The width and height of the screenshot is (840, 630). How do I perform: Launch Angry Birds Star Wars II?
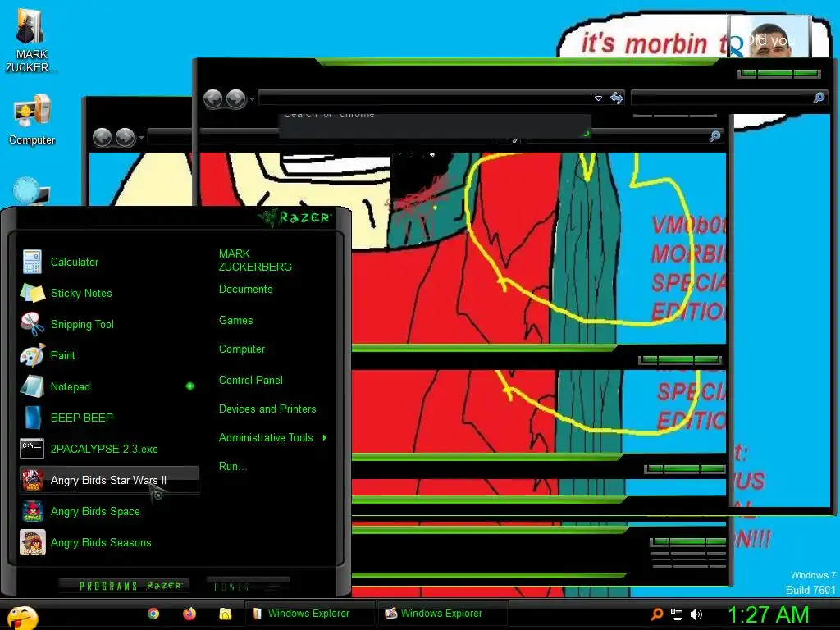(x=109, y=479)
